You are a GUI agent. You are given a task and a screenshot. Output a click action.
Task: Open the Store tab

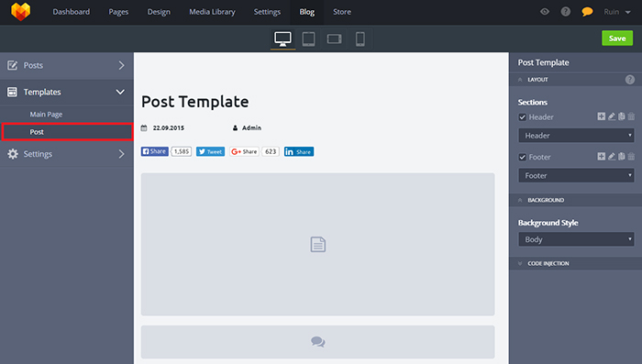click(x=342, y=12)
